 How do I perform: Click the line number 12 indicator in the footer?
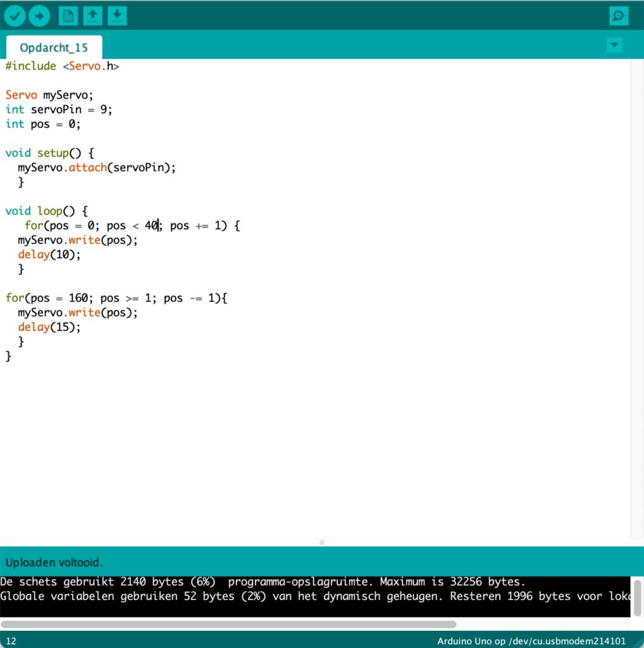click(11, 641)
